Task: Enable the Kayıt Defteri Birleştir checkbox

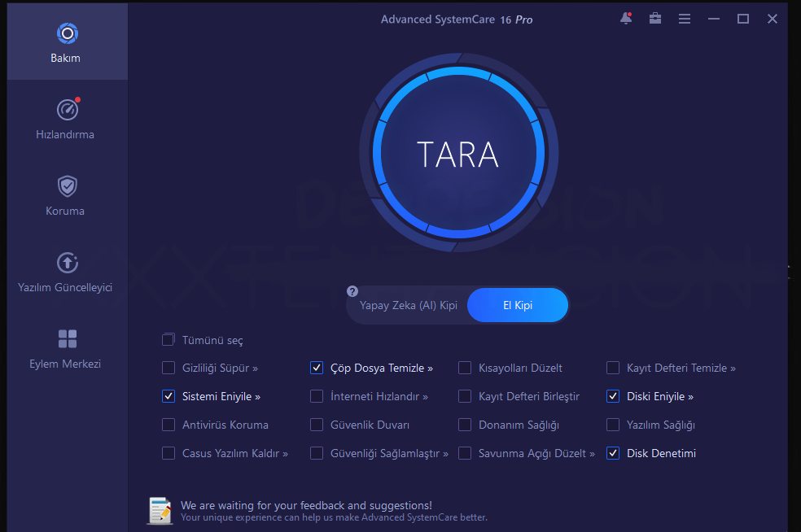Action: [x=465, y=396]
